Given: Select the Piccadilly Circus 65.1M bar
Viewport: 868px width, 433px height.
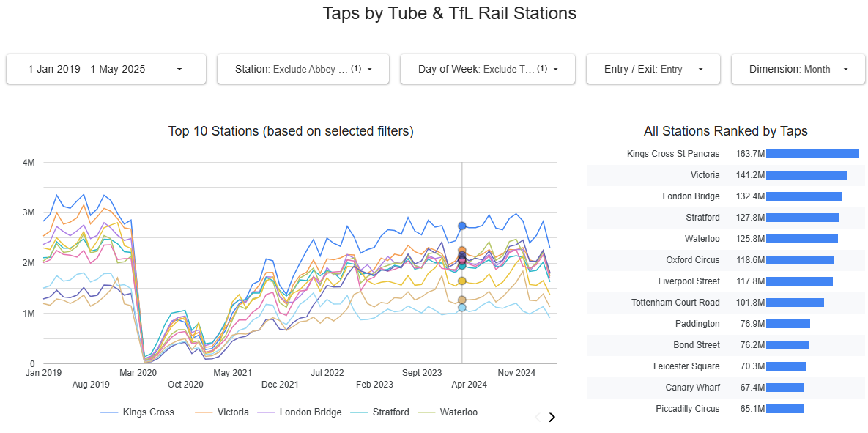Looking at the screenshot, I should click(785, 409).
